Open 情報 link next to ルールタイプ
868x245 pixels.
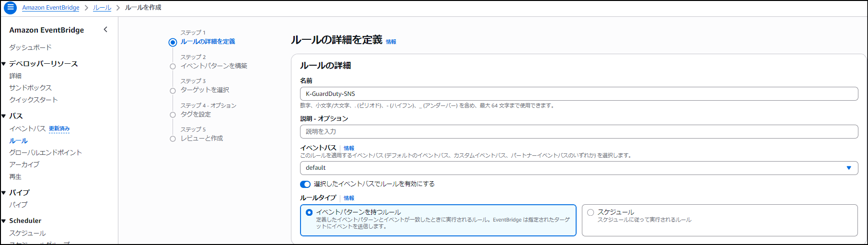(x=349, y=198)
